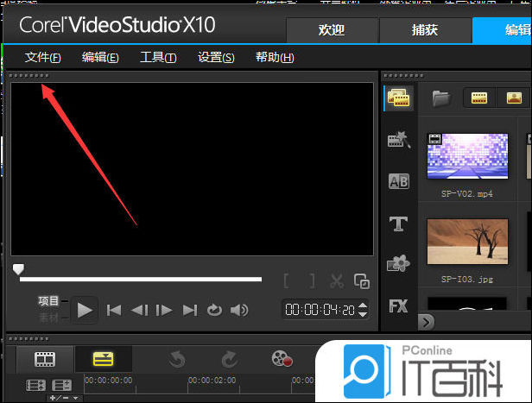Switch to the 编辑 (Edit) tab
This screenshot has height=403, width=532.
tap(503, 30)
